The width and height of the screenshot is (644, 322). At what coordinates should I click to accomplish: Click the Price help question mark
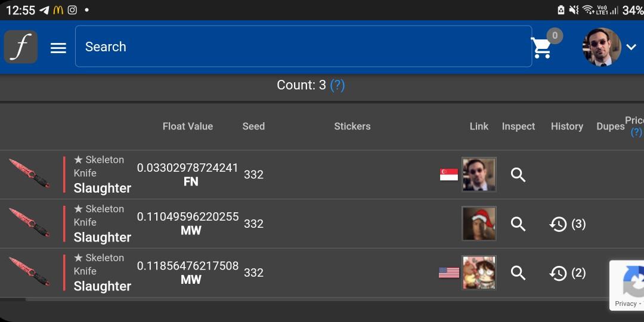click(x=636, y=132)
